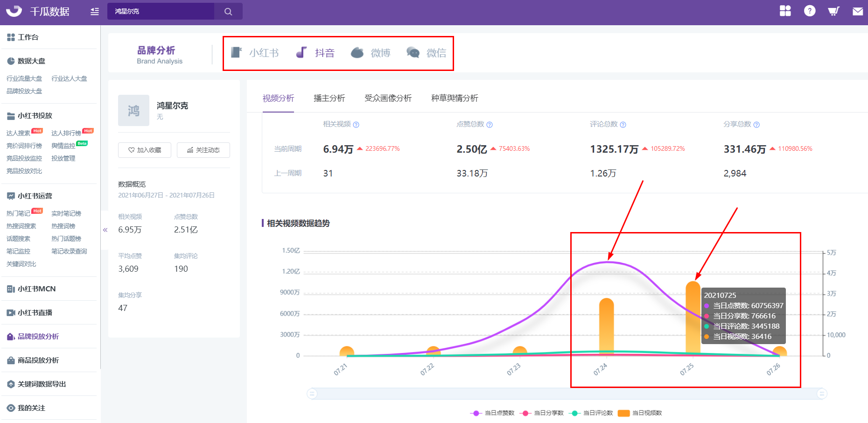Viewport: 868px width, 423px height.
Task: Click the 分享总数 help info icon
Action: pos(756,125)
